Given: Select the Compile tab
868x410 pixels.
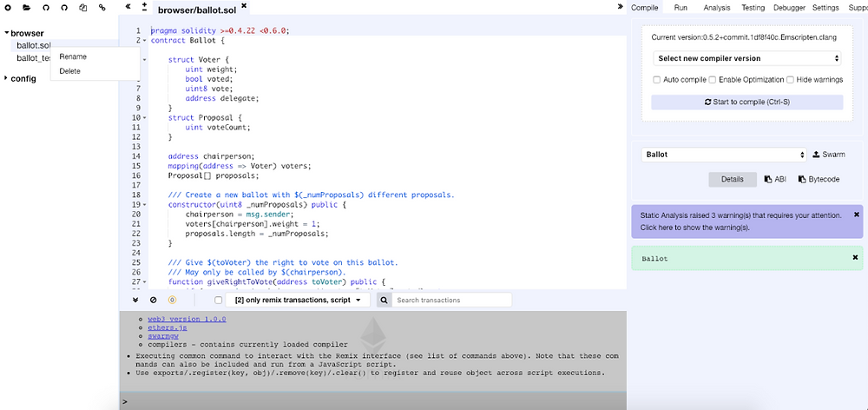Looking at the screenshot, I should (x=644, y=8).
